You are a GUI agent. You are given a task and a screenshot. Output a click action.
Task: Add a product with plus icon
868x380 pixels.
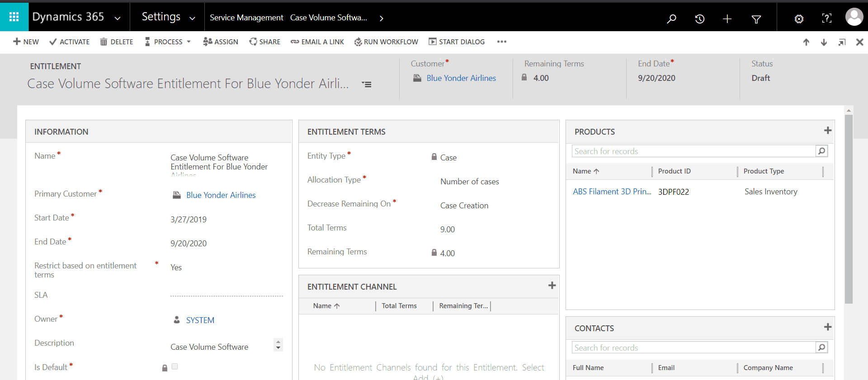[x=828, y=131]
